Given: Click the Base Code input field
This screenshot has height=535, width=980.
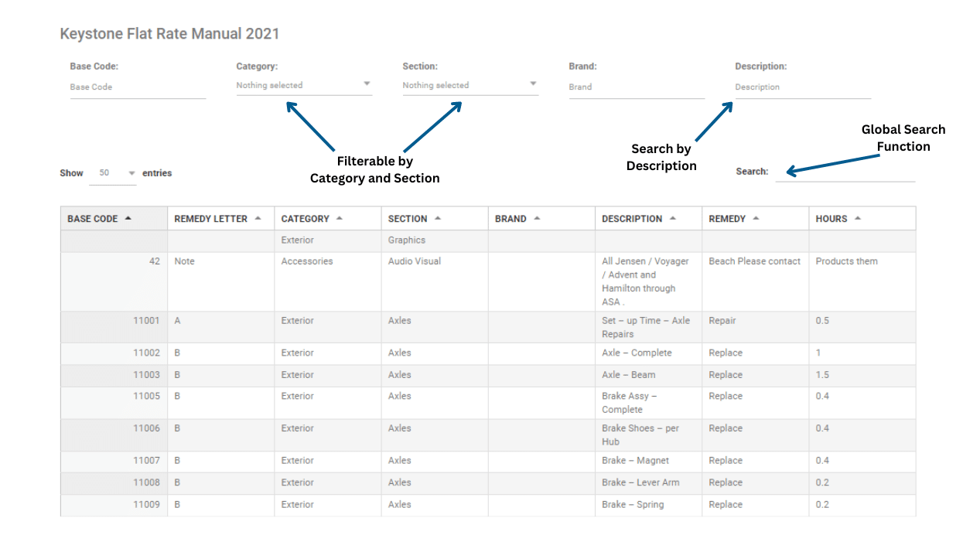Looking at the screenshot, I should (138, 87).
